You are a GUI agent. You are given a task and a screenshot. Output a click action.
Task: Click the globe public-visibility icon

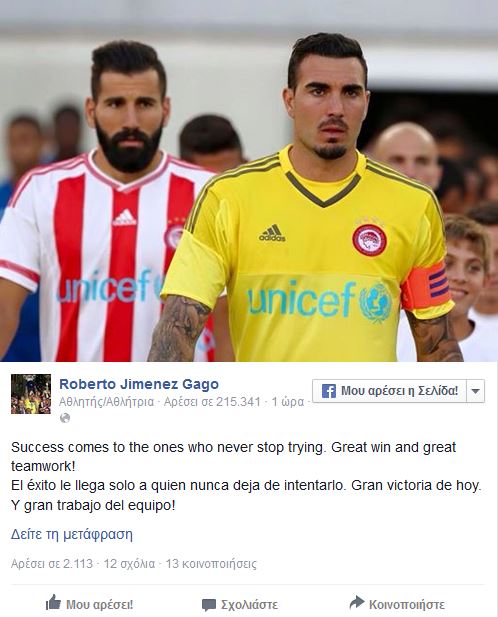(x=65, y=418)
